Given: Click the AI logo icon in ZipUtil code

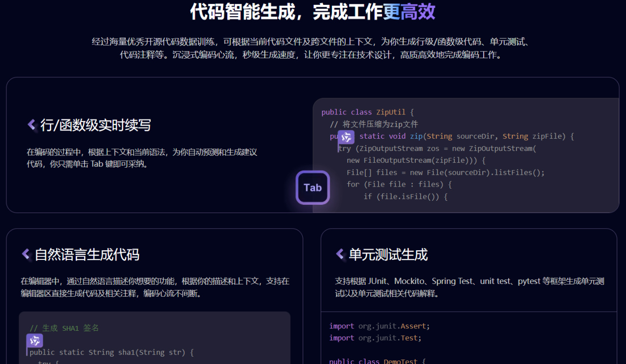Looking at the screenshot, I should click(346, 137).
